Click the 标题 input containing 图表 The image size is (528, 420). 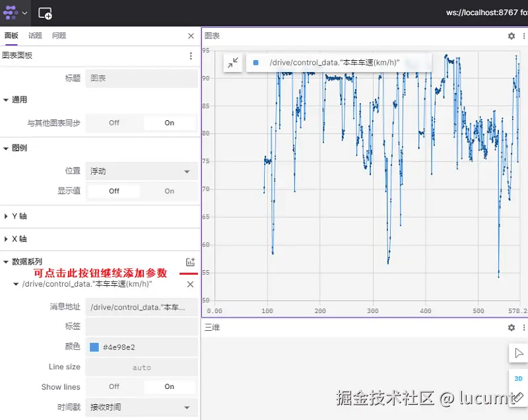(141, 78)
